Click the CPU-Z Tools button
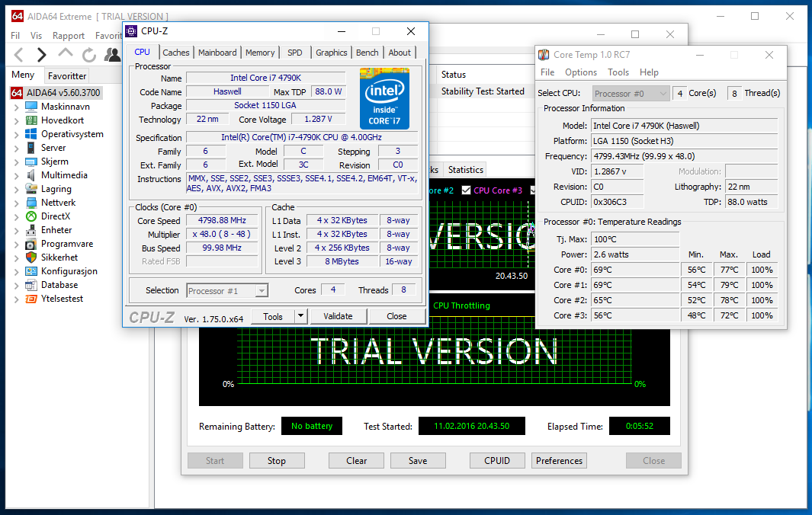 (273, 316)
